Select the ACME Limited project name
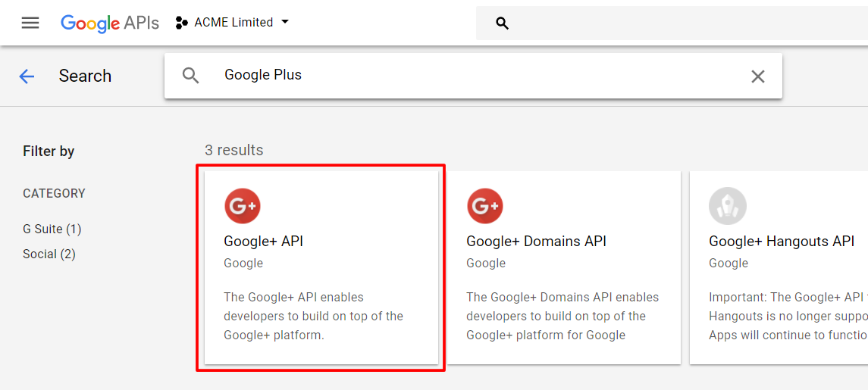 (233, 23)
